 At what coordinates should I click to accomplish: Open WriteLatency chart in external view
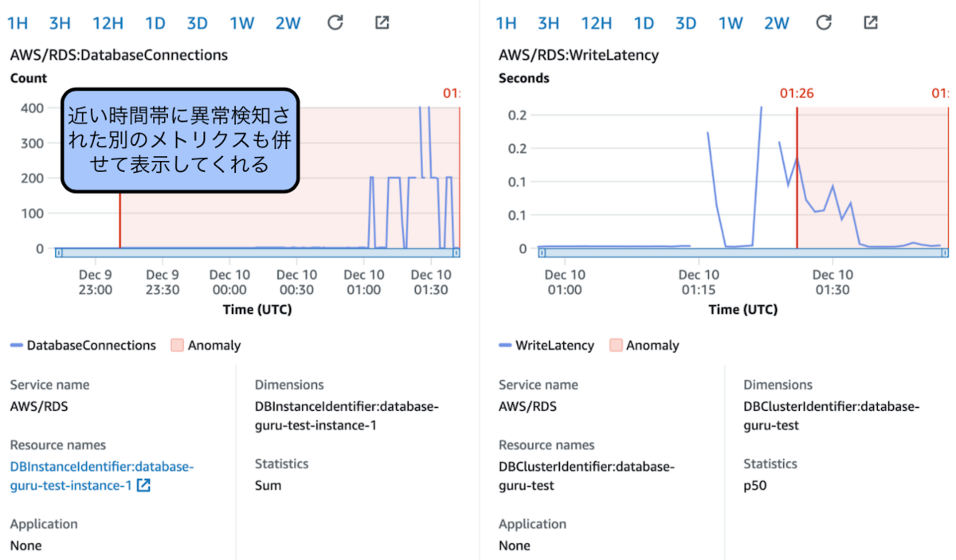coord(871,22)
